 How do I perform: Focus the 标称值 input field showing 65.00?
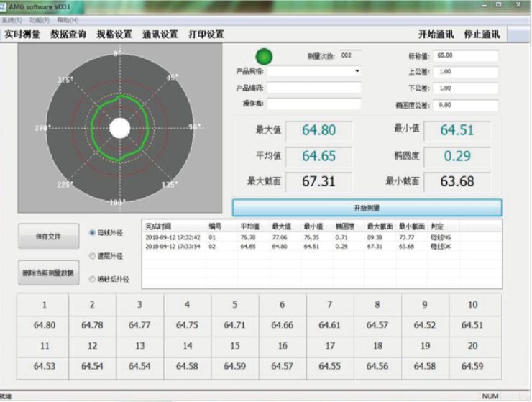(x=465, y=55)
